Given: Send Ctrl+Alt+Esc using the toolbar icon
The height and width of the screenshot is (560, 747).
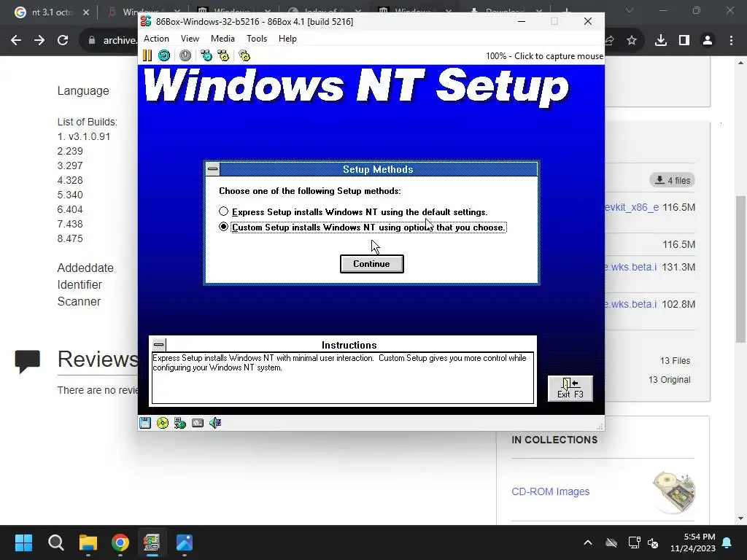Looking at the screenshot, I should point(223,55).
